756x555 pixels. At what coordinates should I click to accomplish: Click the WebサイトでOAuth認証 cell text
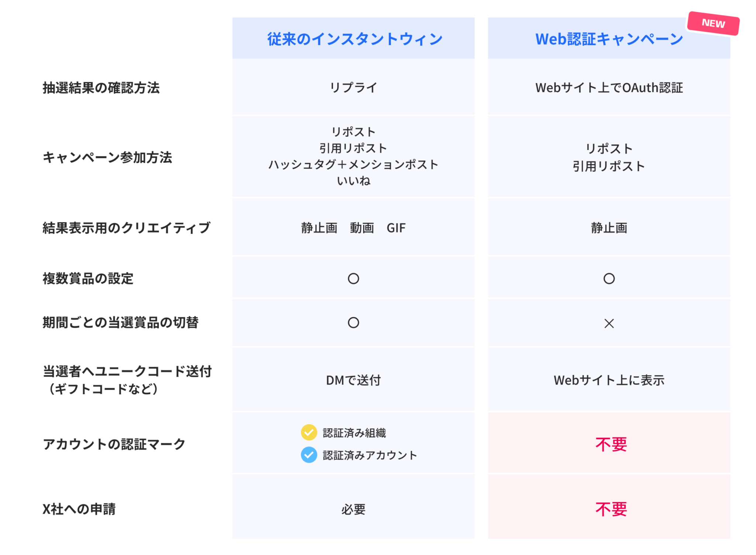609,88
